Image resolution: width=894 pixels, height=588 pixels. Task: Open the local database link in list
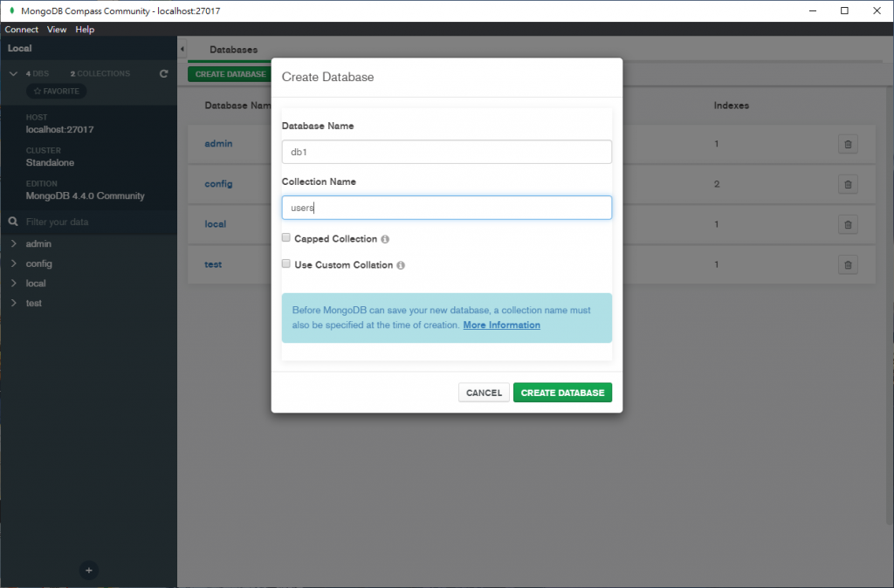tap(216, 224)
